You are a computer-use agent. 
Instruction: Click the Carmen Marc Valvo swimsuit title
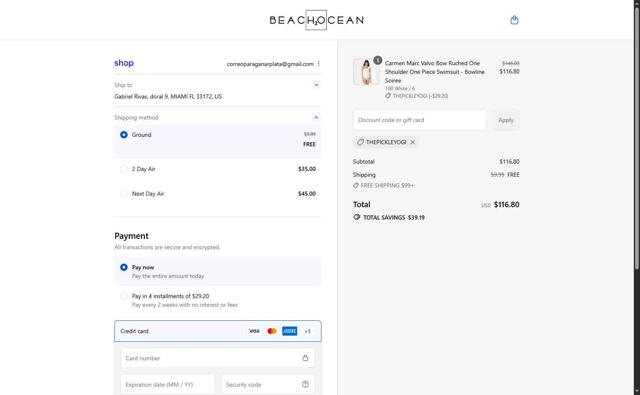coord(435,72)
